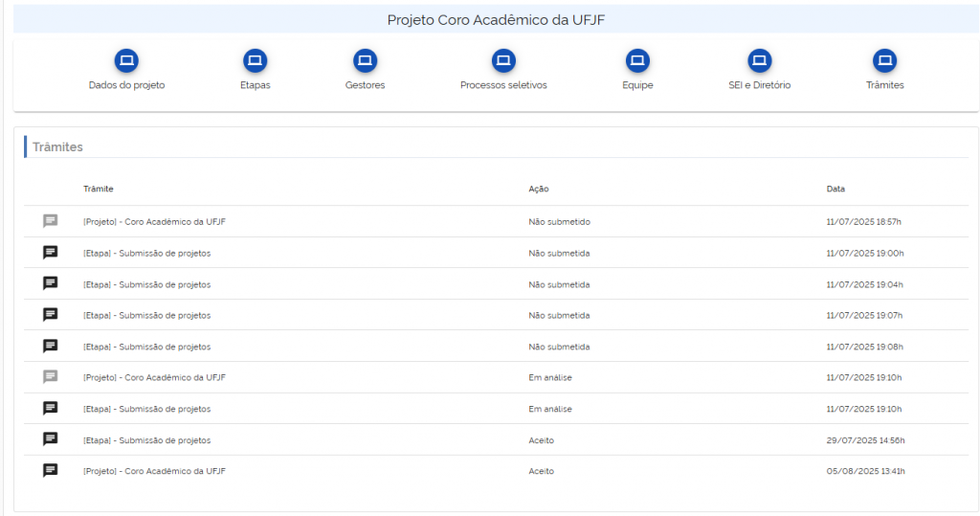
Task: Select the Equipe circle icon
Action: pyautogui.click(x=637, y=61)
